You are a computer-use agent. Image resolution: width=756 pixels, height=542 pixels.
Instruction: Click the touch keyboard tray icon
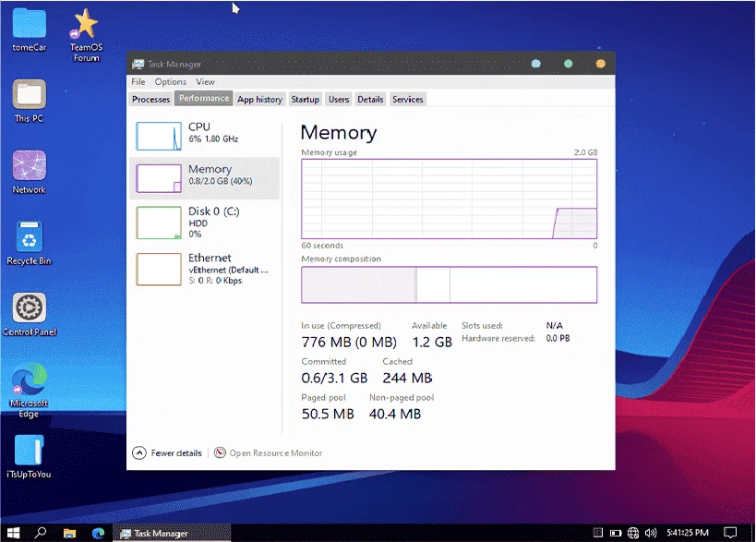[x=598, y=533]
